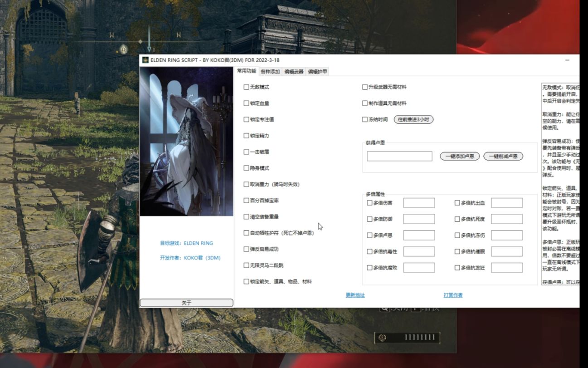Viewport: 588px width, 368px height.
Task: Enable the 多倍伤害 checkbox
Action: point(369,203)
